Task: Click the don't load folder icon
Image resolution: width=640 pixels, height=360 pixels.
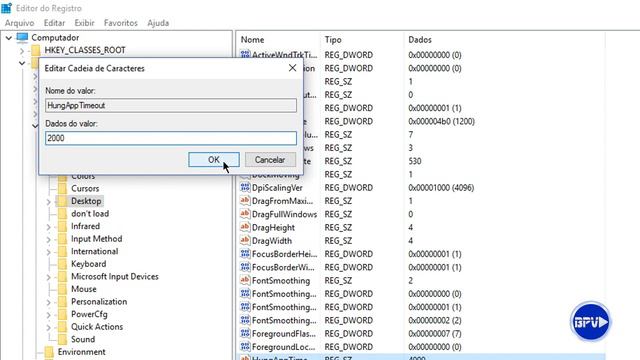Action: point(62,213)
